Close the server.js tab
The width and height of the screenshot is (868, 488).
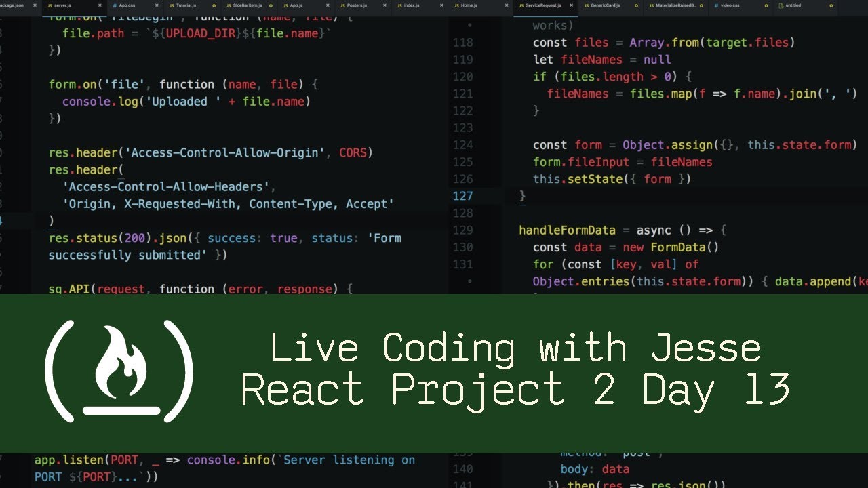100,5
